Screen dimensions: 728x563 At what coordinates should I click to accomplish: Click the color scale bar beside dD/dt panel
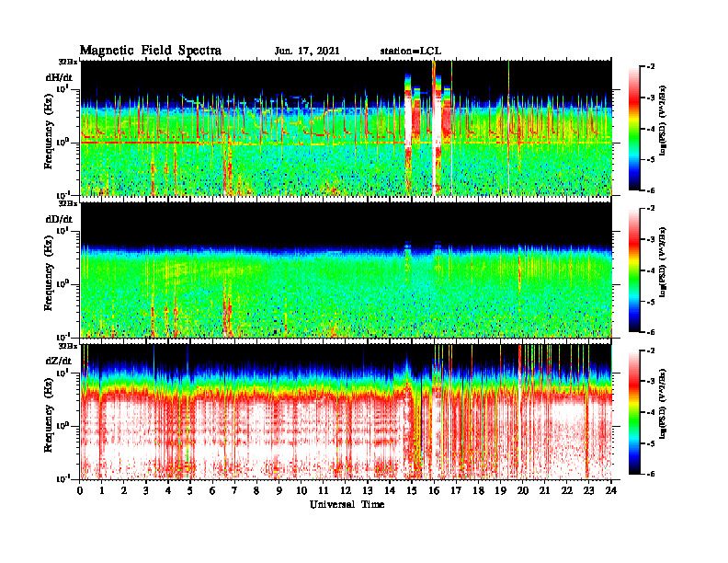[633, 270]
